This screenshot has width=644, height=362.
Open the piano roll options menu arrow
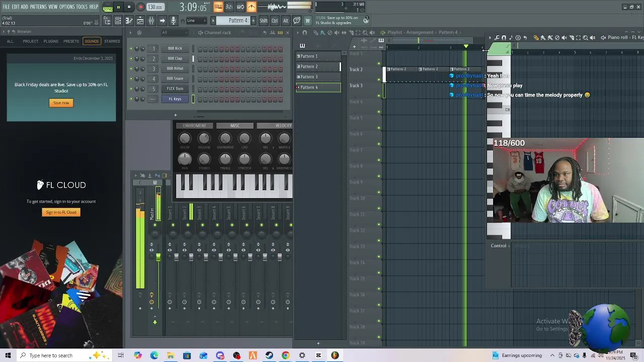click(x=490, y=38)
